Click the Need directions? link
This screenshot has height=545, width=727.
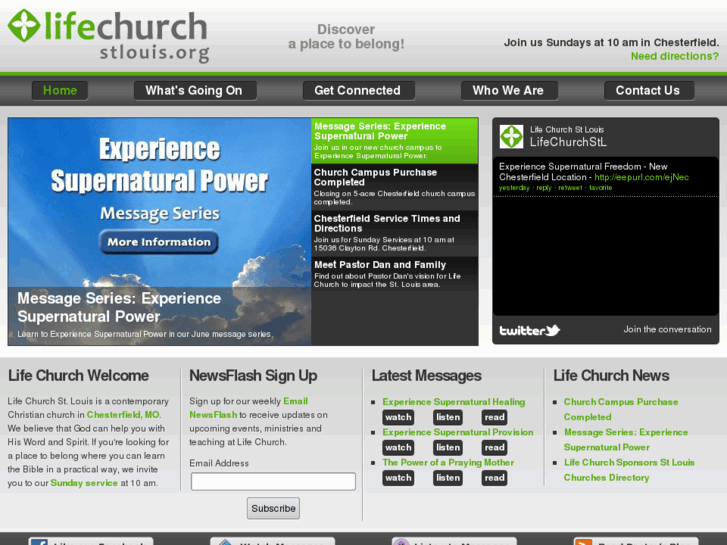[x=675, y=56]
